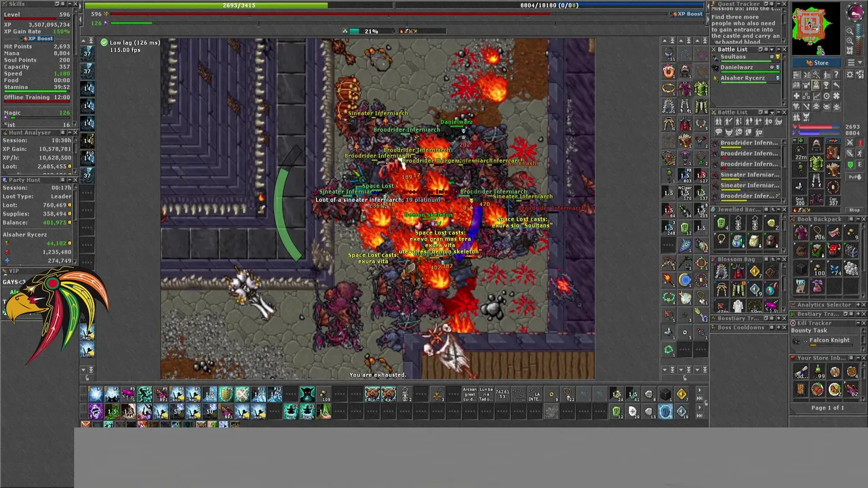
Task: Toggle the speech bubble filter in Battle List
Action: (x=718, y=132)
